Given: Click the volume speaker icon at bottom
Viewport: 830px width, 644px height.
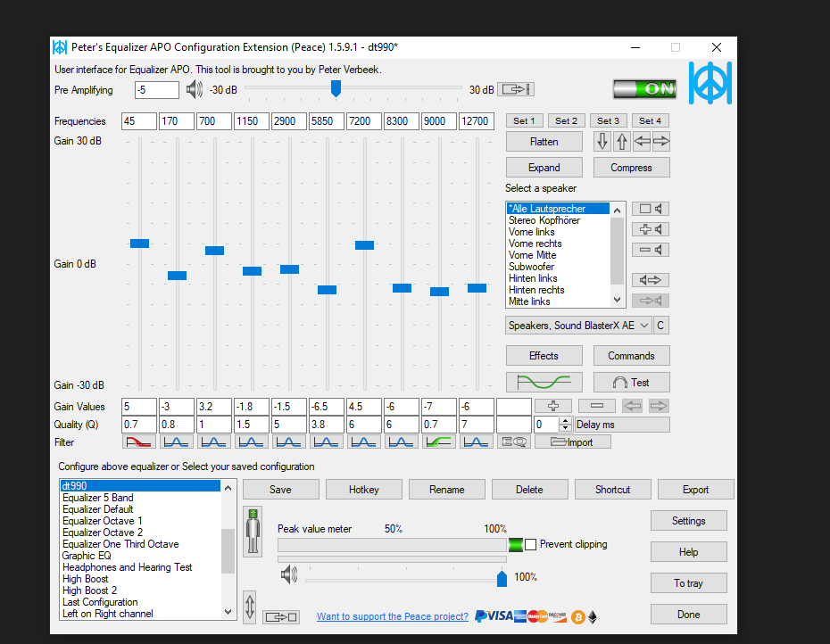Looking at the screenshot, I should [289, 574].
